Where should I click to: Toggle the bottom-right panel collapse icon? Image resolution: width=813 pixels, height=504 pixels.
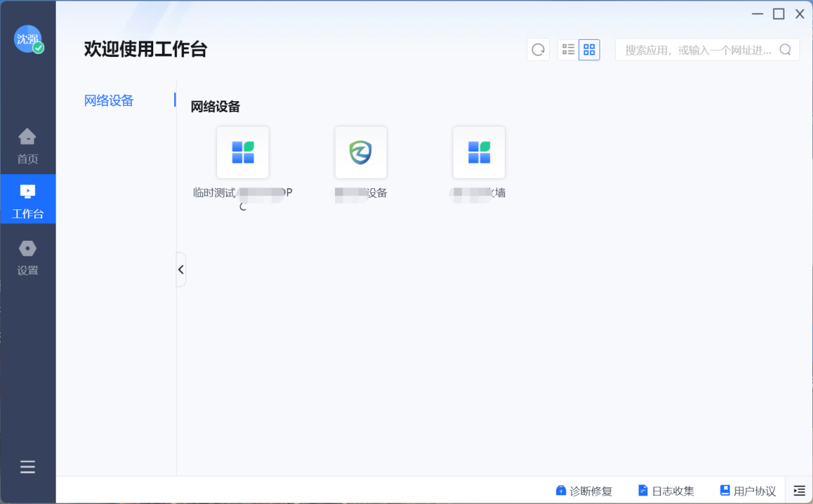(x=799, y=491)
